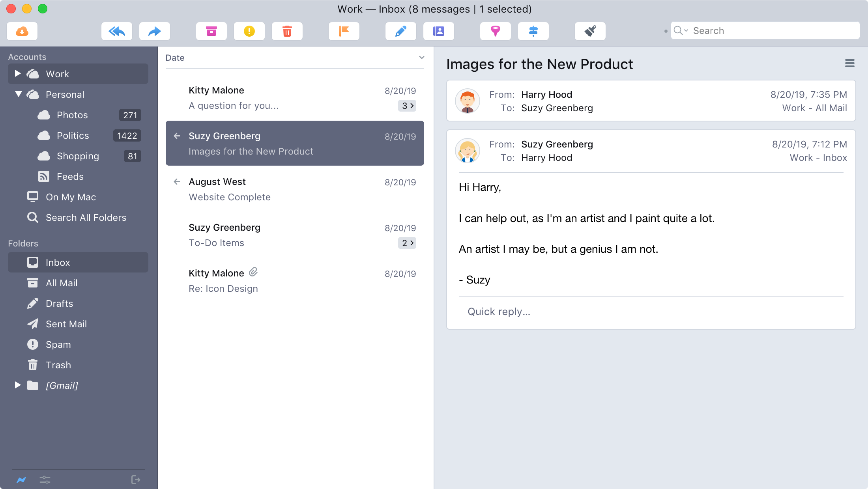Collapse the Personal account disclosure triangle
This screenshot has height=489, width=868.
18,94
